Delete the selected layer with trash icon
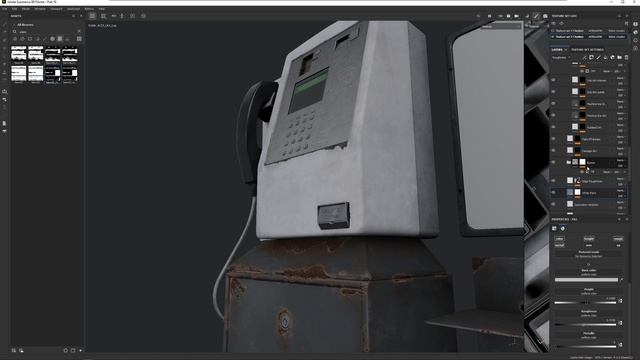640x360 pixels. (x=627, y=58)
